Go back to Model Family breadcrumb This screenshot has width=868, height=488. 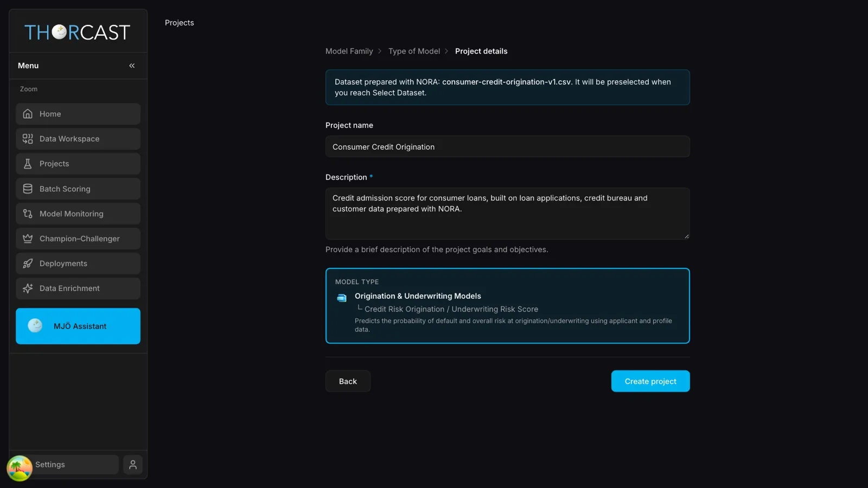[349, 51]
